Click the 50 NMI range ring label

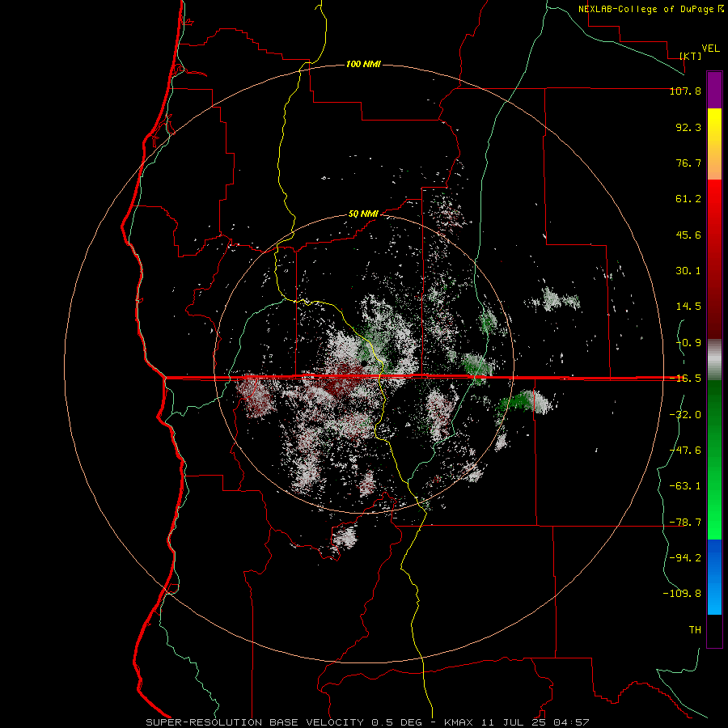(363, 214)
